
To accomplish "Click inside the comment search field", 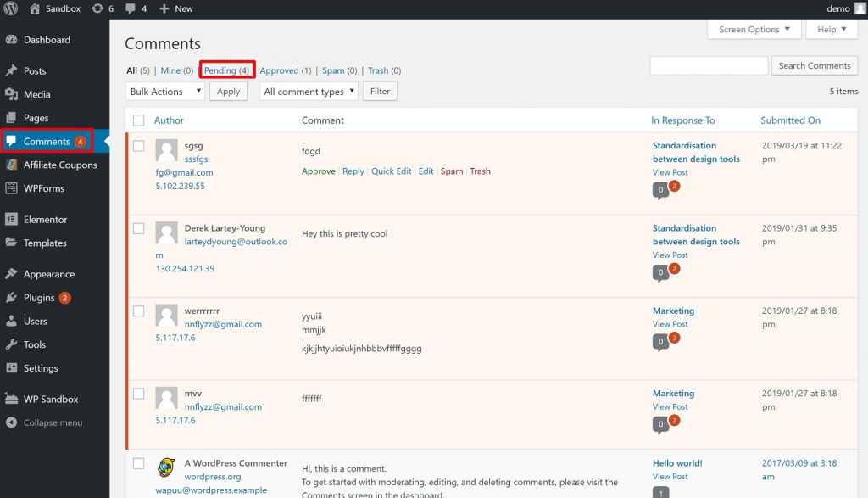I will pos(709,64).
